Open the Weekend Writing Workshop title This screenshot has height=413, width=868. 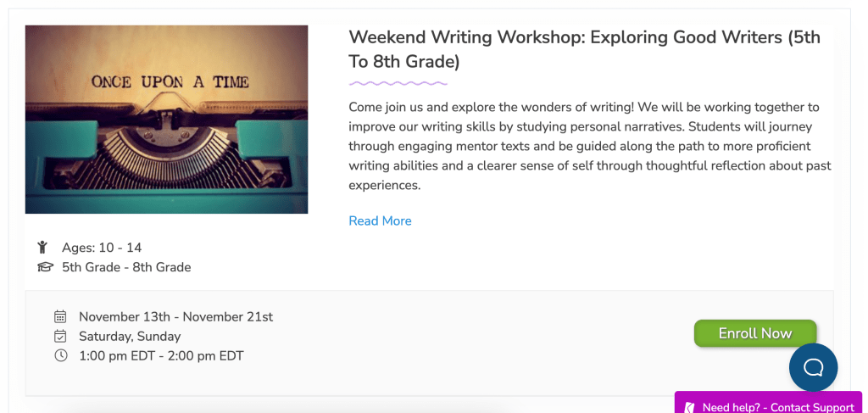584,49
